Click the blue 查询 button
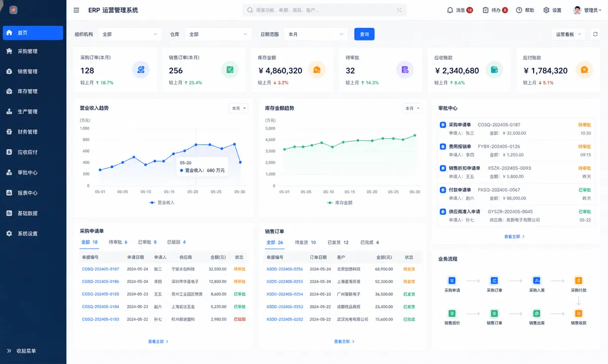This screenshot has width=608, height=364. click(364, 34)
